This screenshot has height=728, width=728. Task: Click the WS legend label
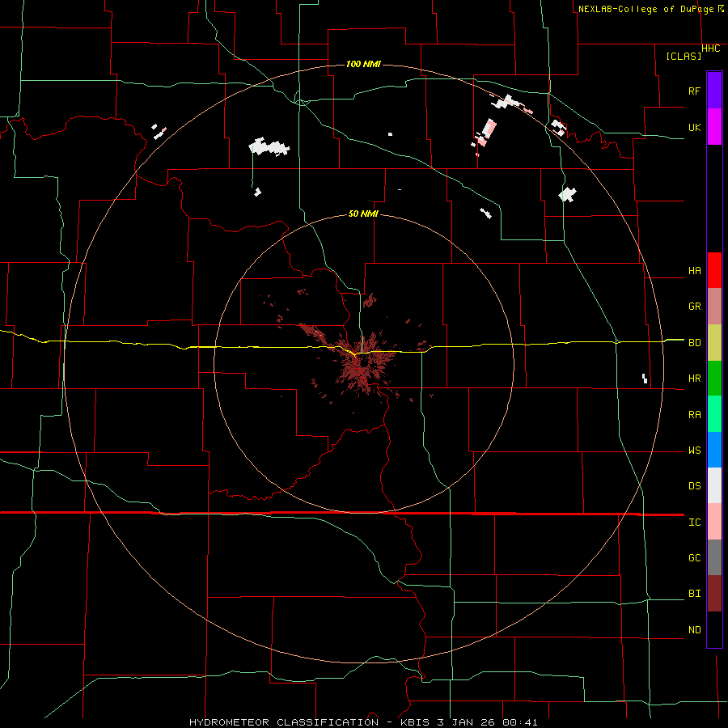pos(694,451)
